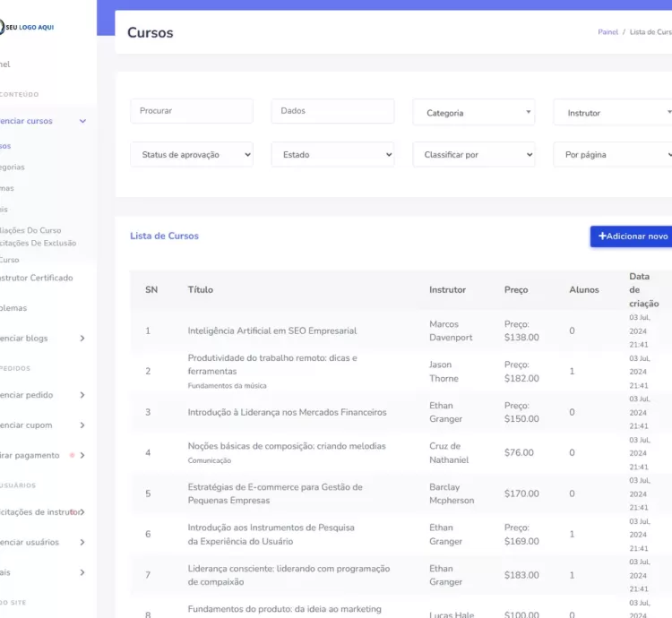Click the Adicionar novo button
The height and width of the screenshot is (618, 672).
[632, 236]
